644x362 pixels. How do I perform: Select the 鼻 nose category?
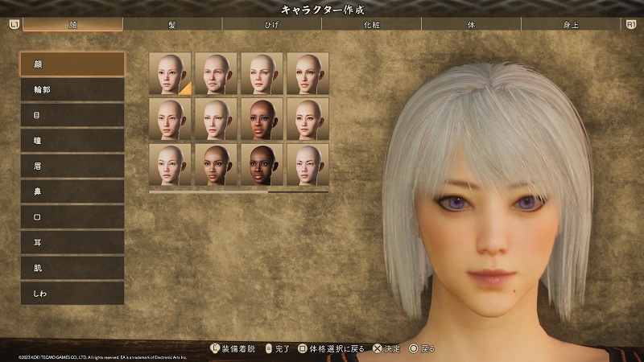tap(72, 191)
